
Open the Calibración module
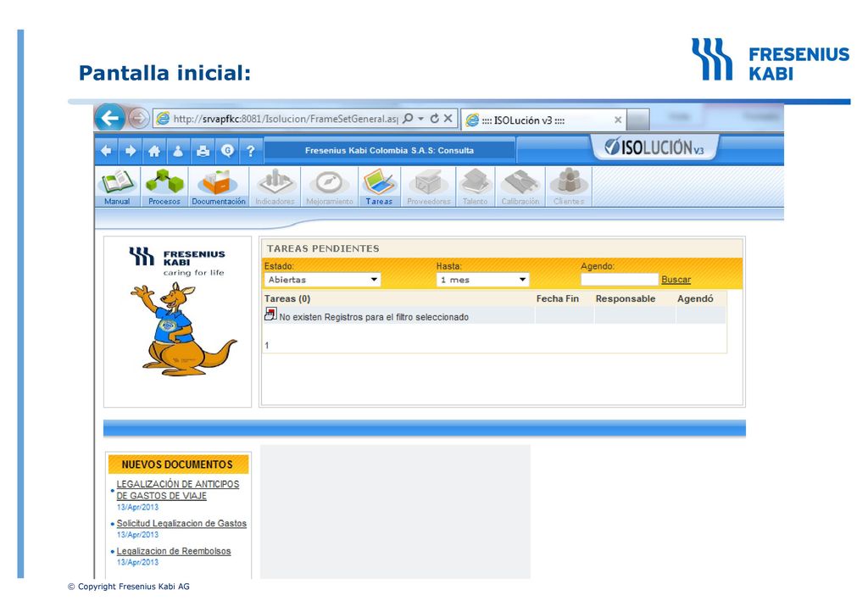[520, 187]
